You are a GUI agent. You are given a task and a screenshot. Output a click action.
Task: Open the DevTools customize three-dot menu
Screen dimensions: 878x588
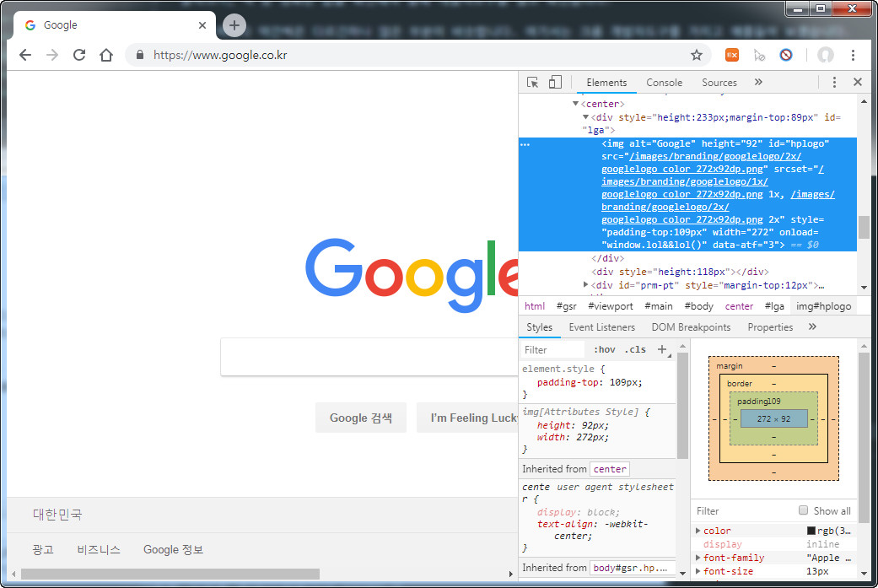click(834, 83)
